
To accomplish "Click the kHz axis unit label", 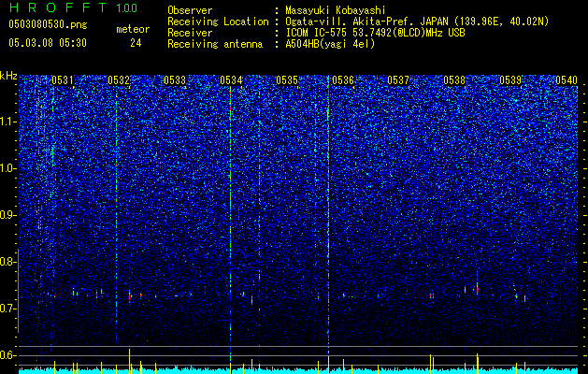I will tap(8, 76).
